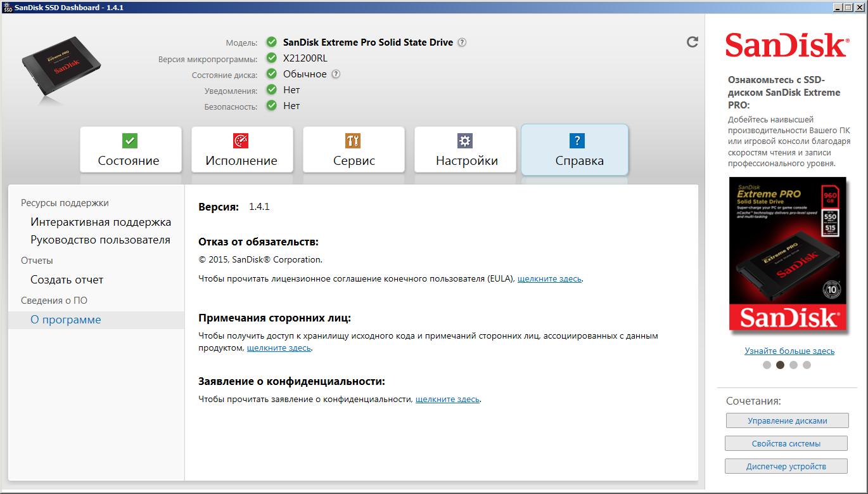Click the 'Отчеты' sidebar header

tap(37, 261)
